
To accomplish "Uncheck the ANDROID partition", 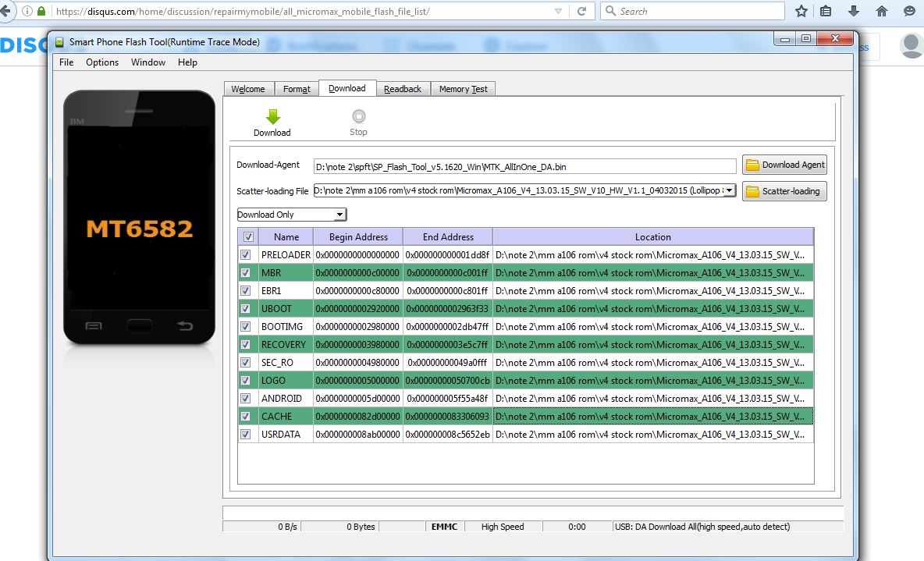I will coord(246,399).
